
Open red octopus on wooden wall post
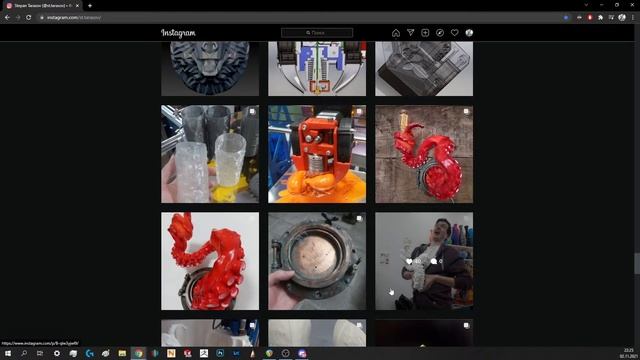(424, 154)
